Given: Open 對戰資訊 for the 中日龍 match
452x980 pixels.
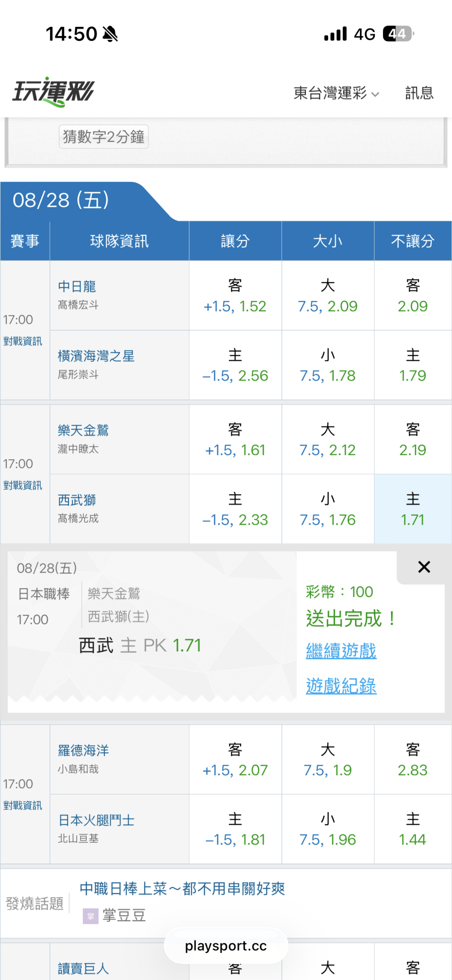Looking at the screenshot, I should point(23,341).
